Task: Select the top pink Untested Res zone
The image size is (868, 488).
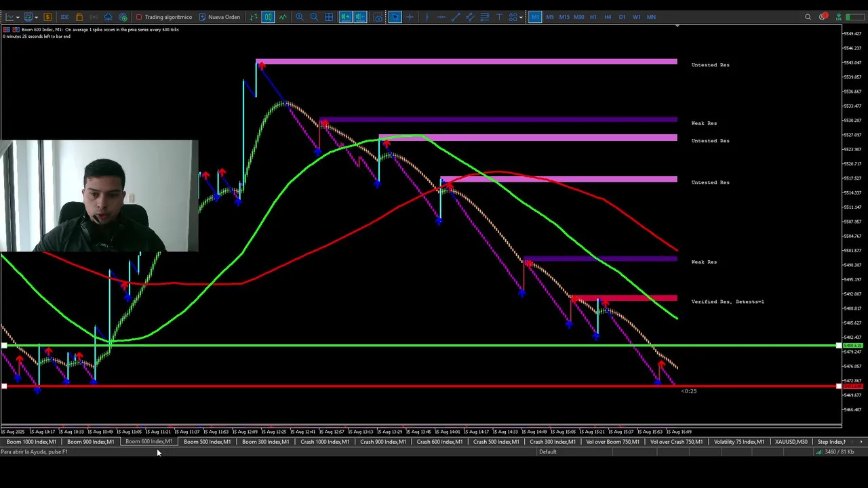Action: [467, 62]
